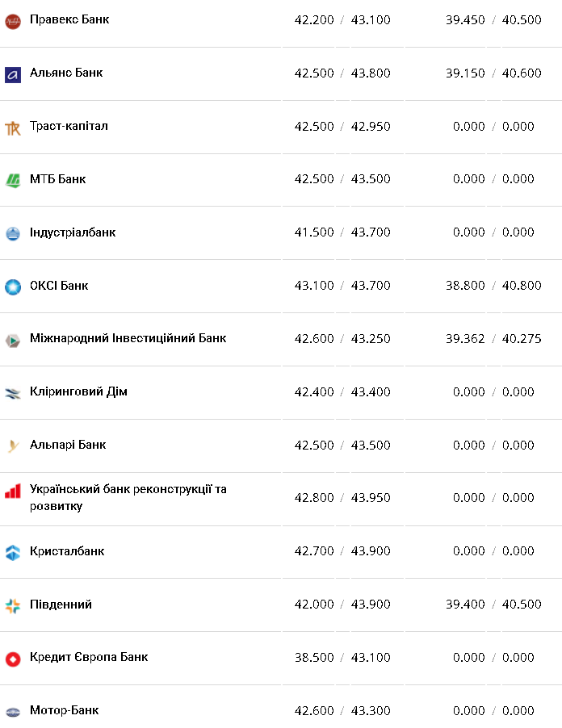Open the МТБ Банк name link
Image resolution: width=562 pixels, height=728 pixels.
[57, 179]
